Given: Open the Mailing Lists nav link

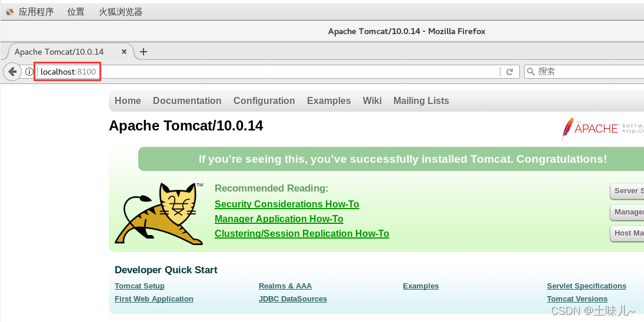Looking at the screenshot, I should (x=421, y=101).
